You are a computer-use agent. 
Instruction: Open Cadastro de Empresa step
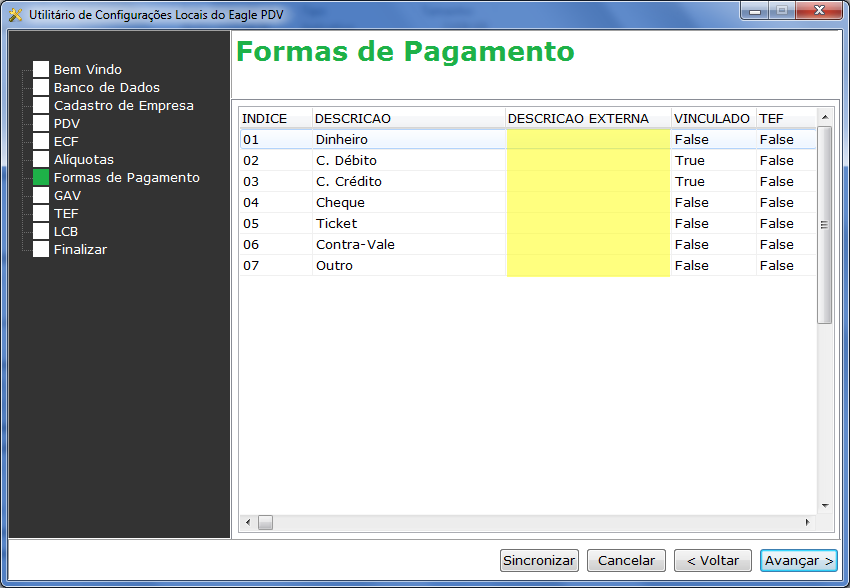pos(124,105)
